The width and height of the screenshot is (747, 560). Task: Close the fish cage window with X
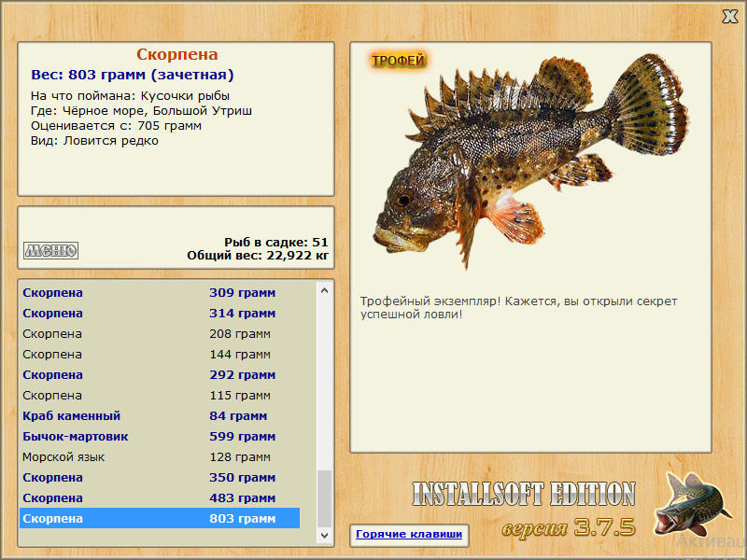[729, 16]
